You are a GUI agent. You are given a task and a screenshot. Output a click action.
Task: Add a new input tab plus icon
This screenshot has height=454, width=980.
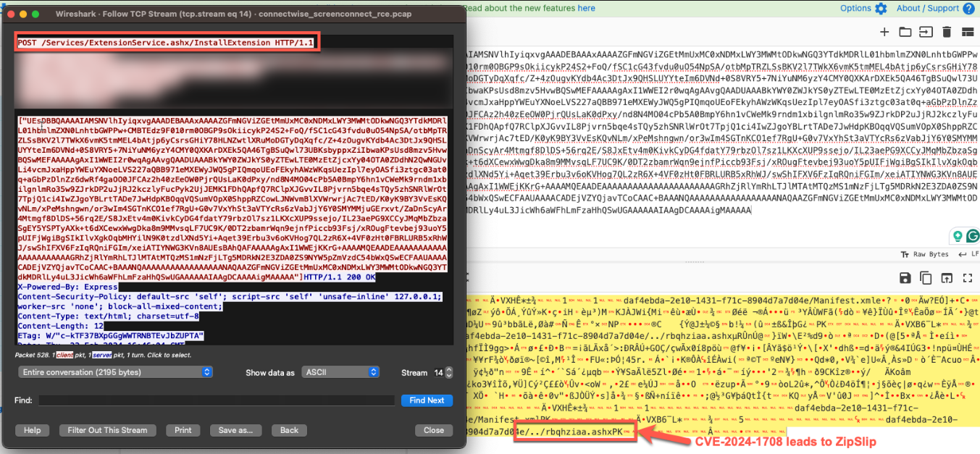884,32
